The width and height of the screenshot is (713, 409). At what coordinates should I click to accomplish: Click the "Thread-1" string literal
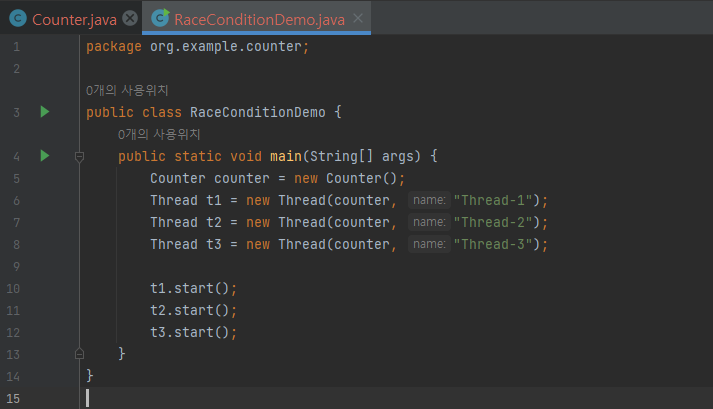click(493, 200)
